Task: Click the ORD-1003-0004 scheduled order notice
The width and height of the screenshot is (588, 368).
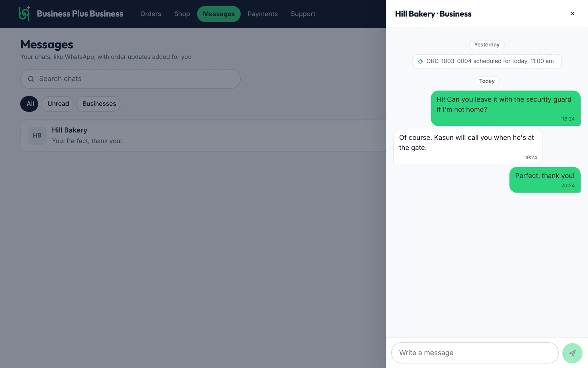Action: (x=487, y=61)
